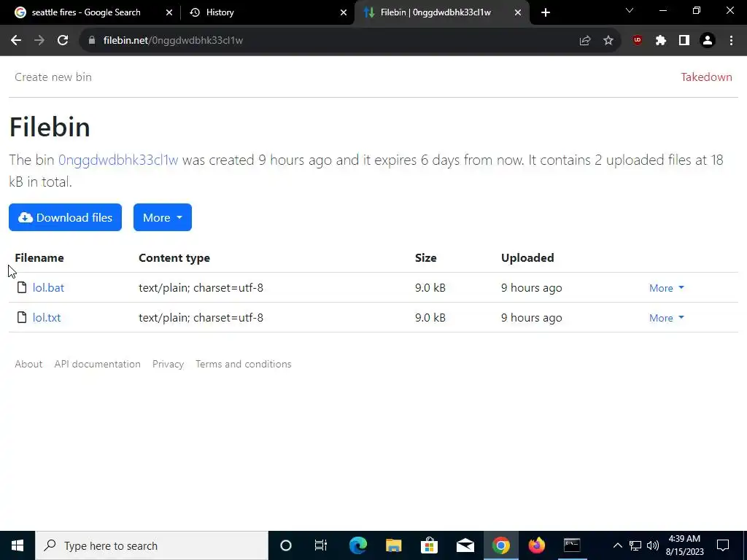Viewport: 747px width, 560px height.
Task: Click lol.bat size 9.0 kB
Action: [x=430, y=287]
